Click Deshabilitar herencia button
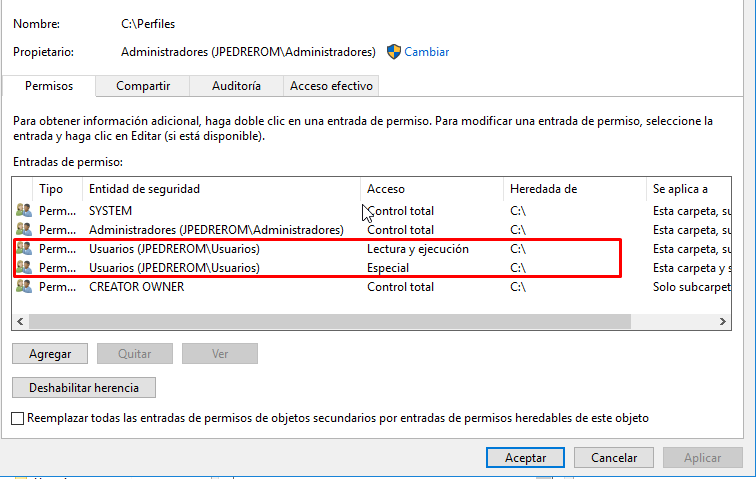The width and height of the screenshot is (756, 479). click(83, 387)
